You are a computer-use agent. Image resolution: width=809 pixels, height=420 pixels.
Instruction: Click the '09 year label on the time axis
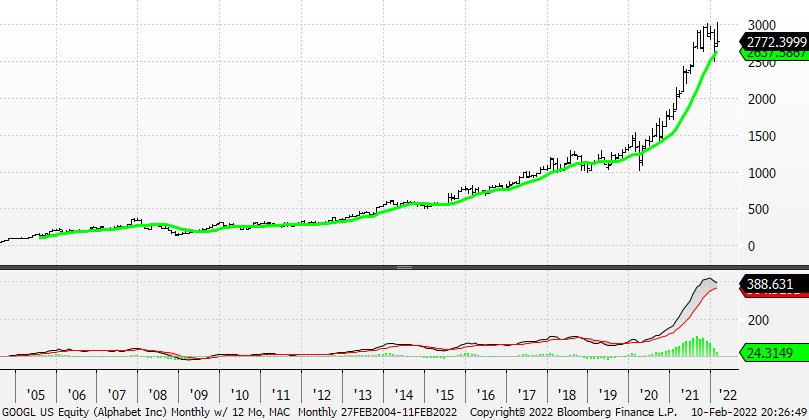(199, 395)
